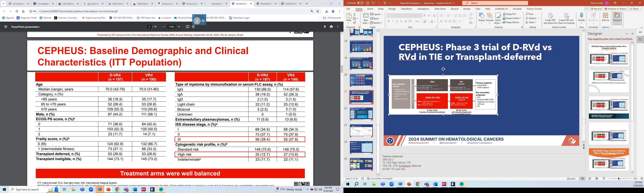This screenshot has width=644, height=193.
Task: Close the Designer pane
Action: (x=633, y=34)
